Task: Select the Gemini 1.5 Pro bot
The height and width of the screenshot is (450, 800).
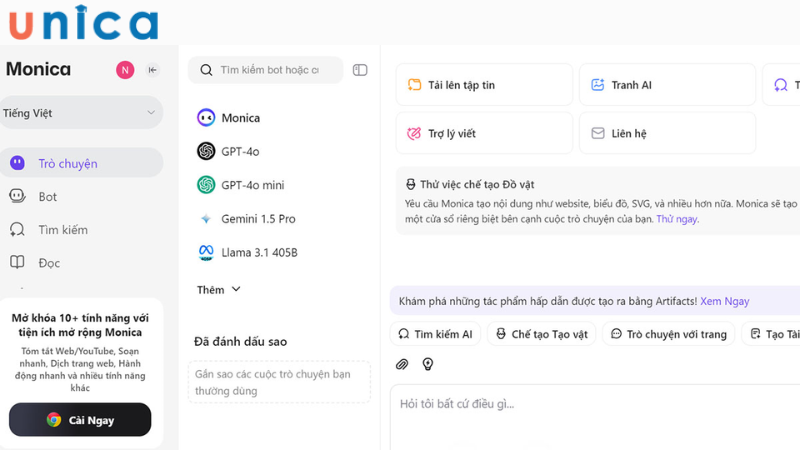Action: (257, 219)
